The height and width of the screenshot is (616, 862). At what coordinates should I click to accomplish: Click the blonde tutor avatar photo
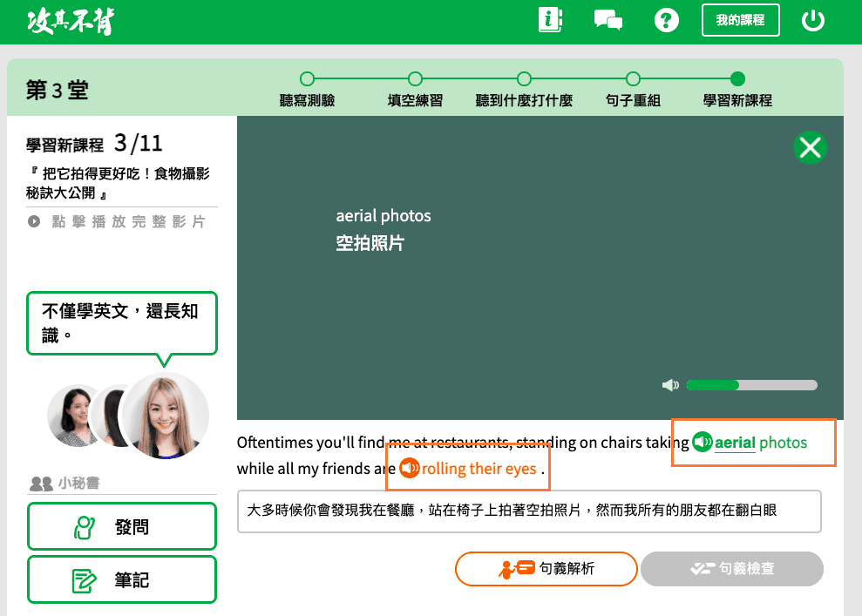pyautogui.click(x=164, y=416)
